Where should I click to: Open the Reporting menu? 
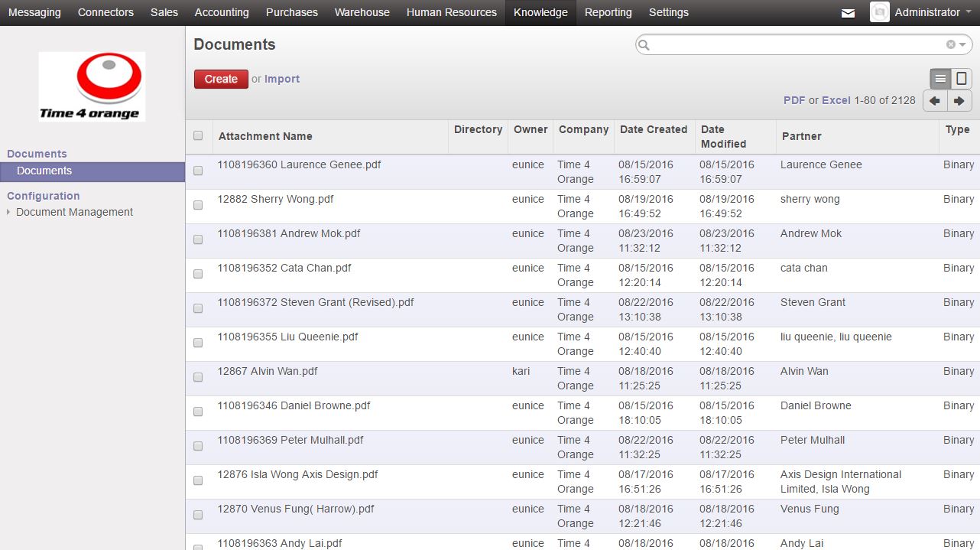[608, 12]
